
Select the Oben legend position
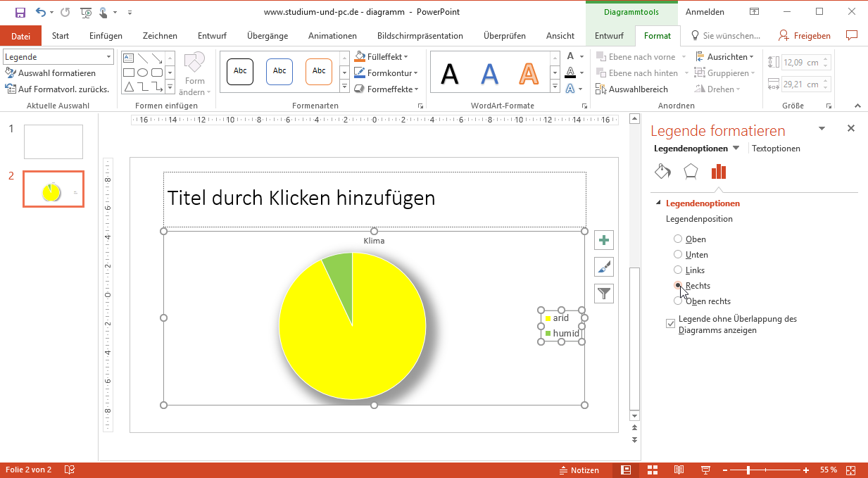678,239
